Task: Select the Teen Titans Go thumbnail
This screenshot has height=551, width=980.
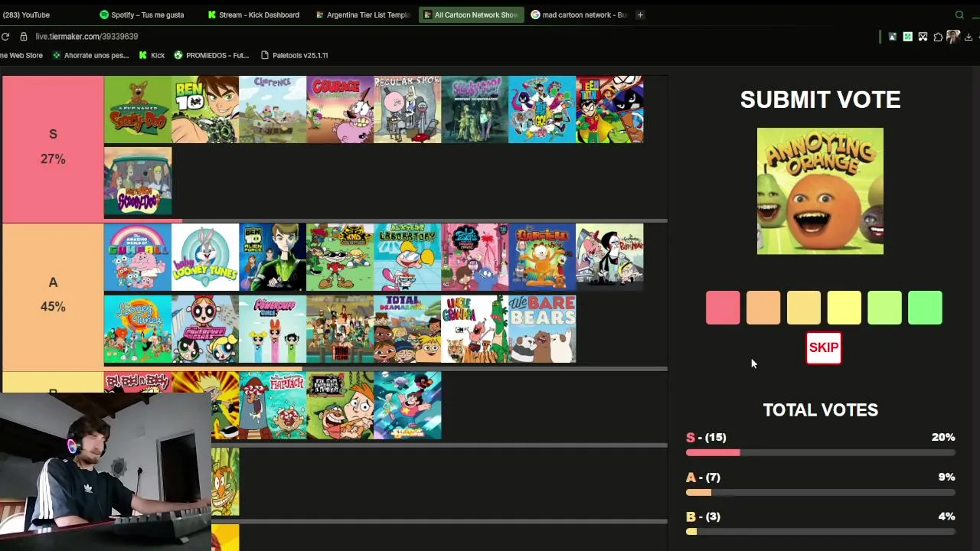Action: click(x=542, y=109)
